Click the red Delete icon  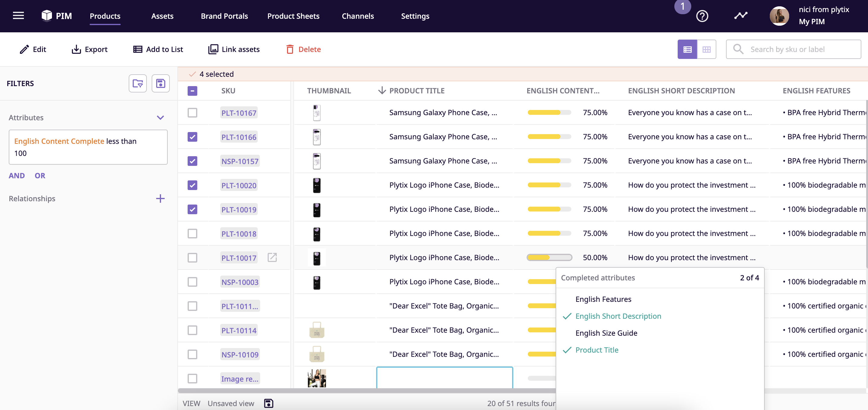pyautogui.click(x=289, y=49)
